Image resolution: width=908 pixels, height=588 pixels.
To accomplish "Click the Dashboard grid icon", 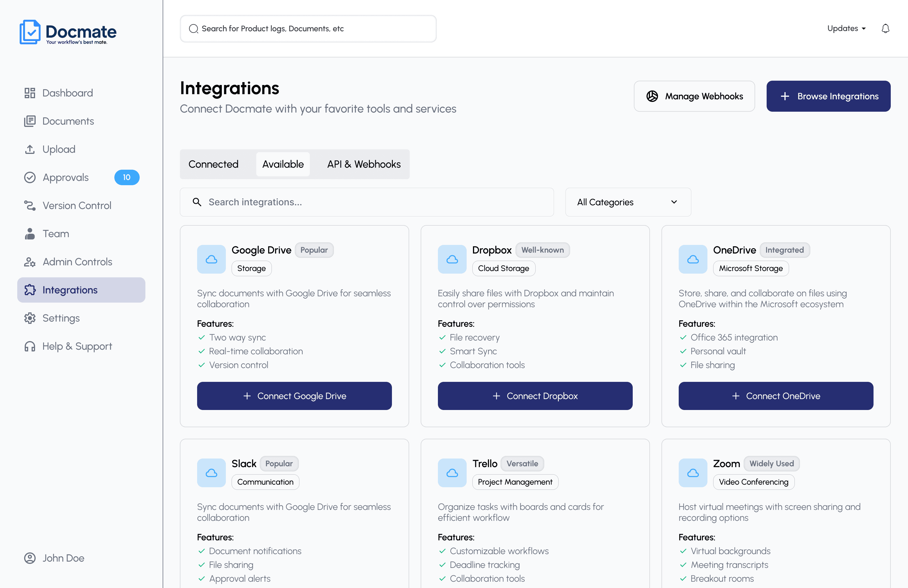I will (x=30, y=93).
